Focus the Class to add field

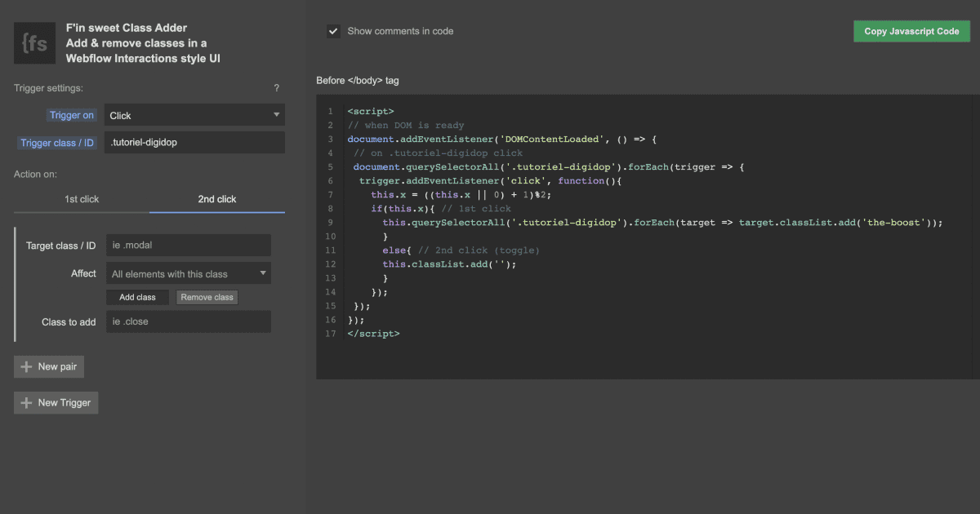tap(189, 321)
